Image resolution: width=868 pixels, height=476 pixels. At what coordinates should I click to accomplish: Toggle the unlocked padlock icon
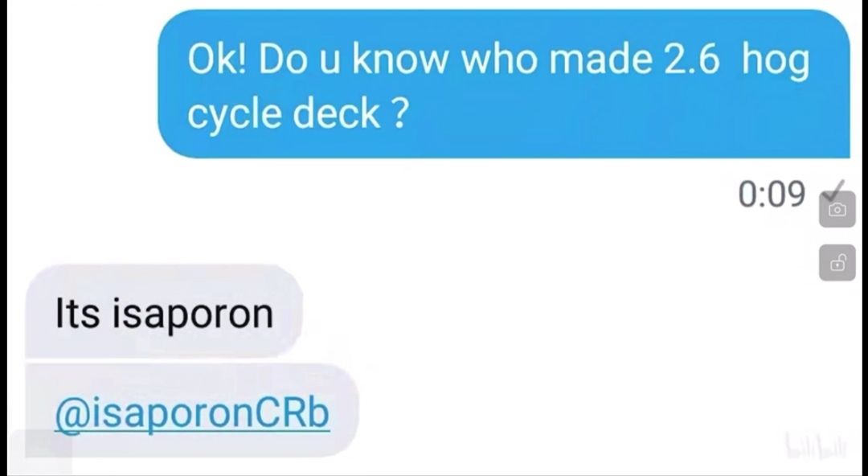point(837,263)
